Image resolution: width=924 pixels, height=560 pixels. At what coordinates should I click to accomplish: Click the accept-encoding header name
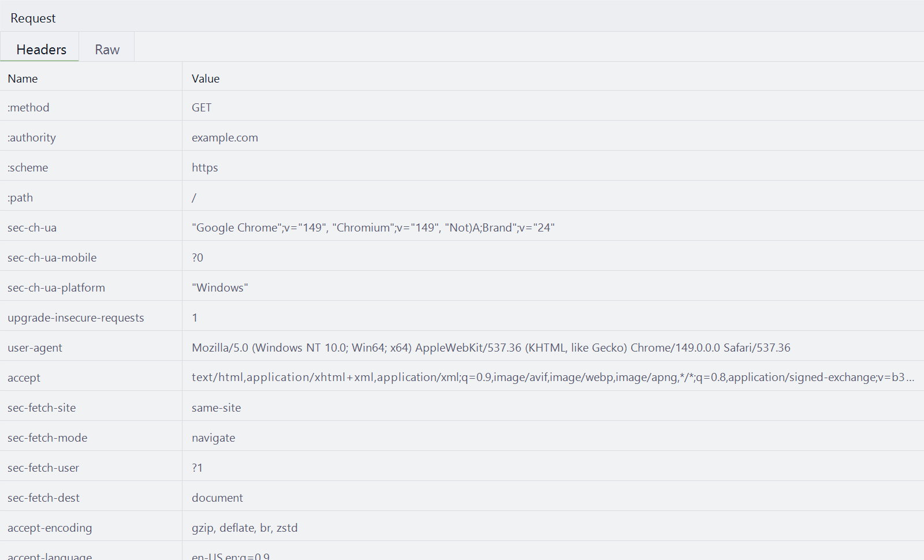(50, 528)
